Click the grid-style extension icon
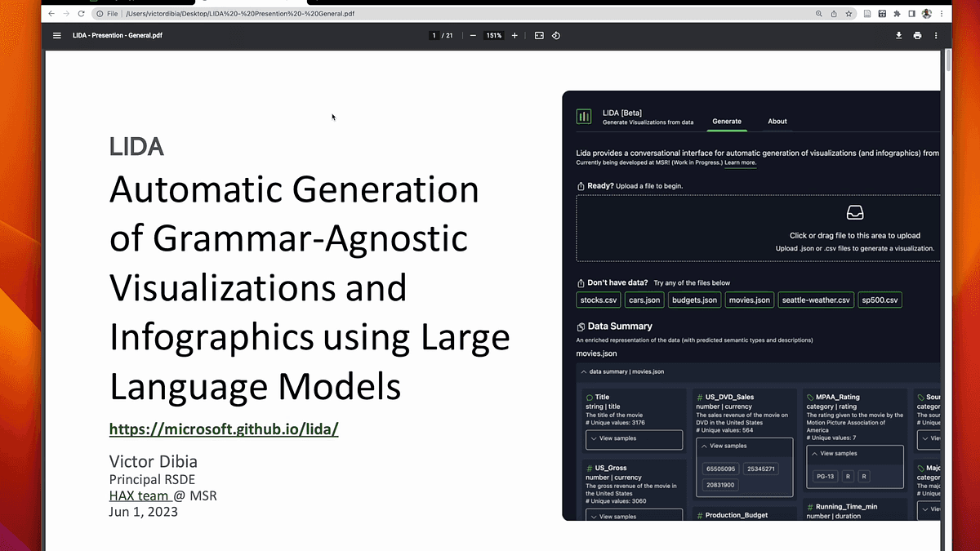Image resolution: width=980 pixels, height=551 pixels. [x=882, y=14]
